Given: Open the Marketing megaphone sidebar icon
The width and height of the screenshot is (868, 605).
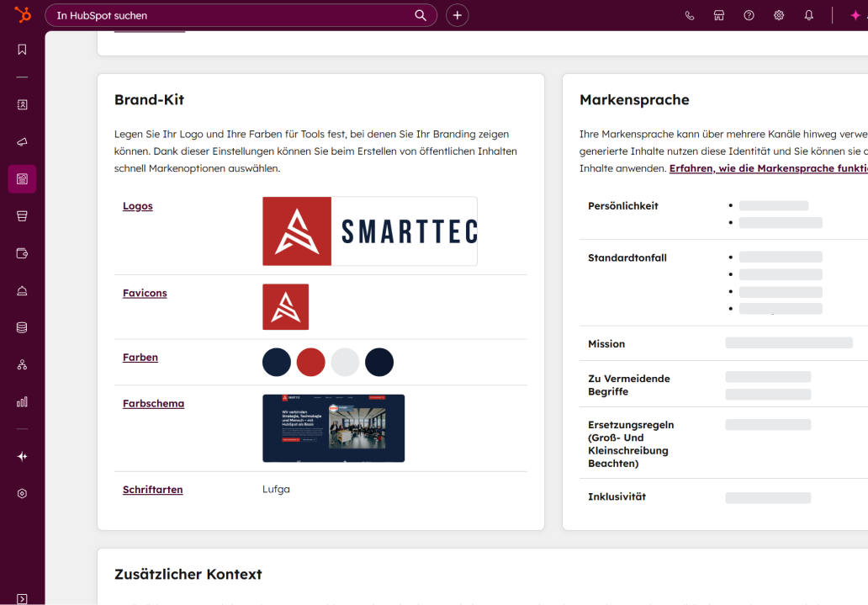Looking at the screenshot, I should (22, 142).
